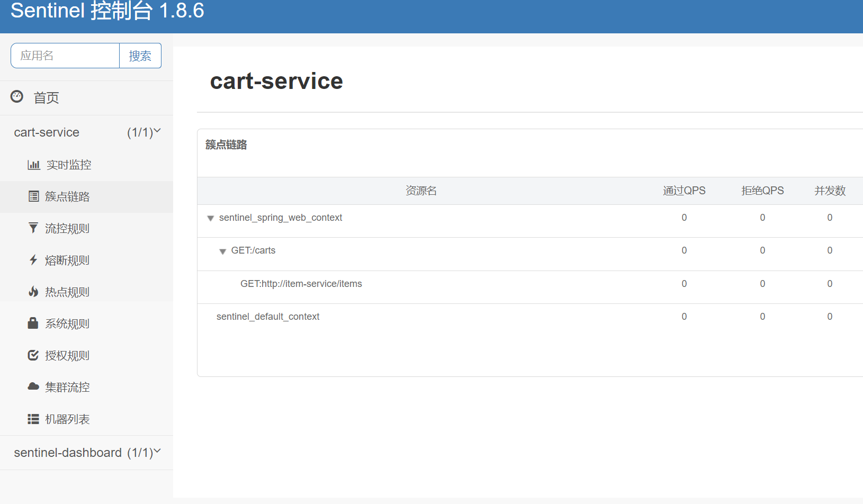Open 首页 home page
The width and height of the screenshot is (863, 504).
point(46,98)
